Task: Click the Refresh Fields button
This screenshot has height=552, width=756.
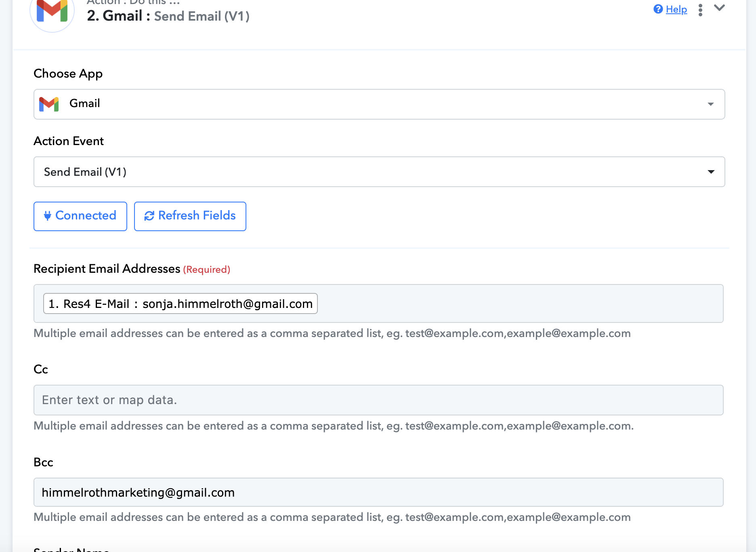Action: [x=190, y=216]
